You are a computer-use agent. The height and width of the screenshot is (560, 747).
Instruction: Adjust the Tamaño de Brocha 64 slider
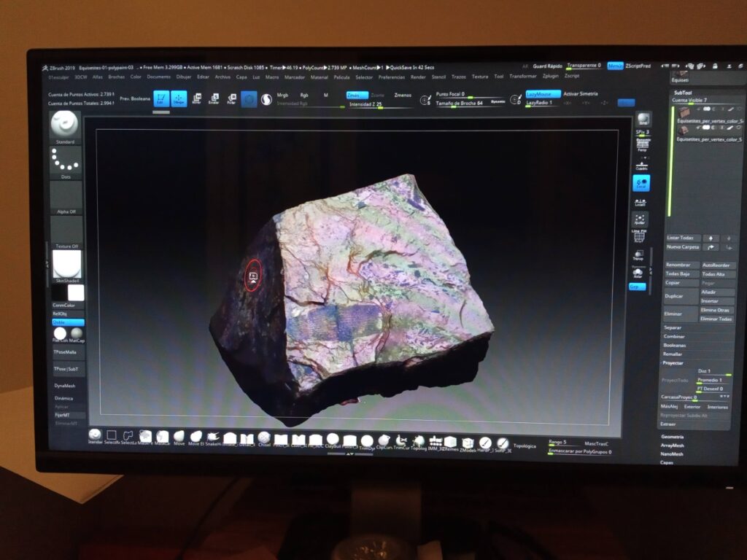click(469, 103)
